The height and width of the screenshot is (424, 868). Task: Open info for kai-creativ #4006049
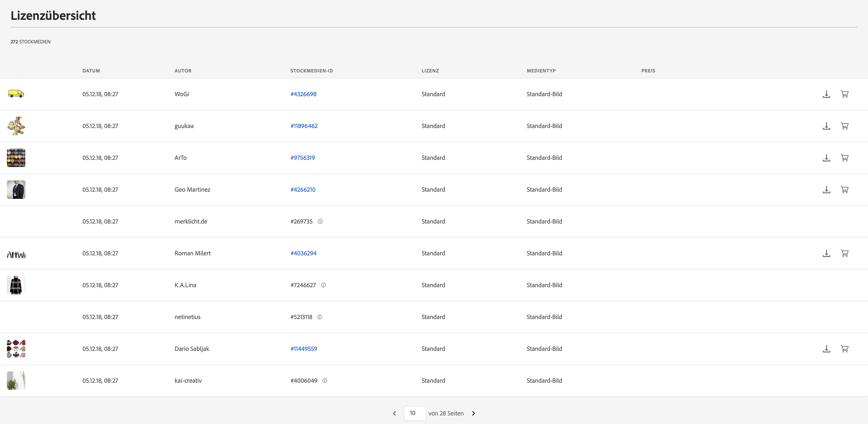point(325,381)
